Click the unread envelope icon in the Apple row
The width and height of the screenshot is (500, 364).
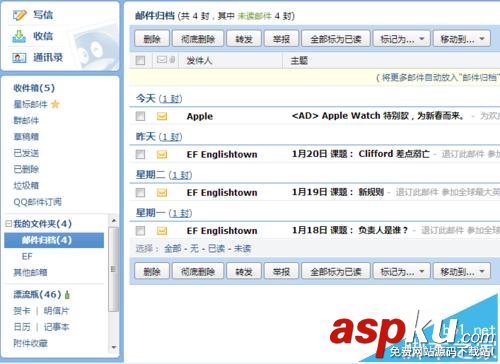162,116
